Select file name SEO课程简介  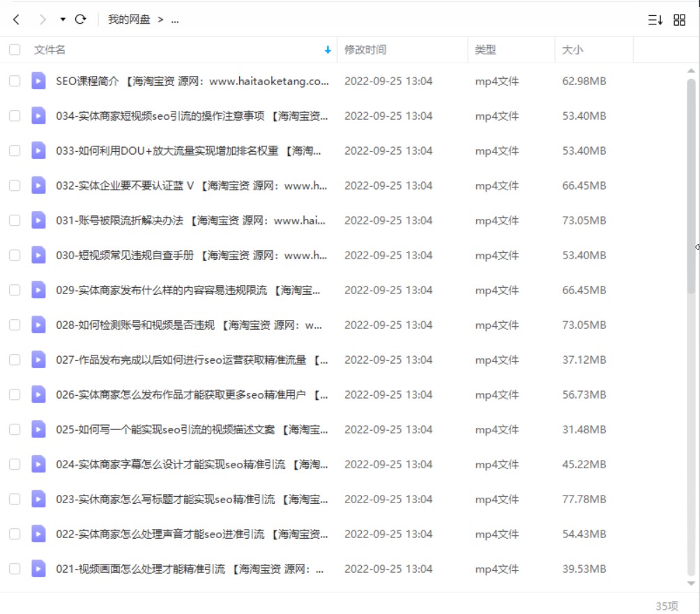(x=192, y=82)
